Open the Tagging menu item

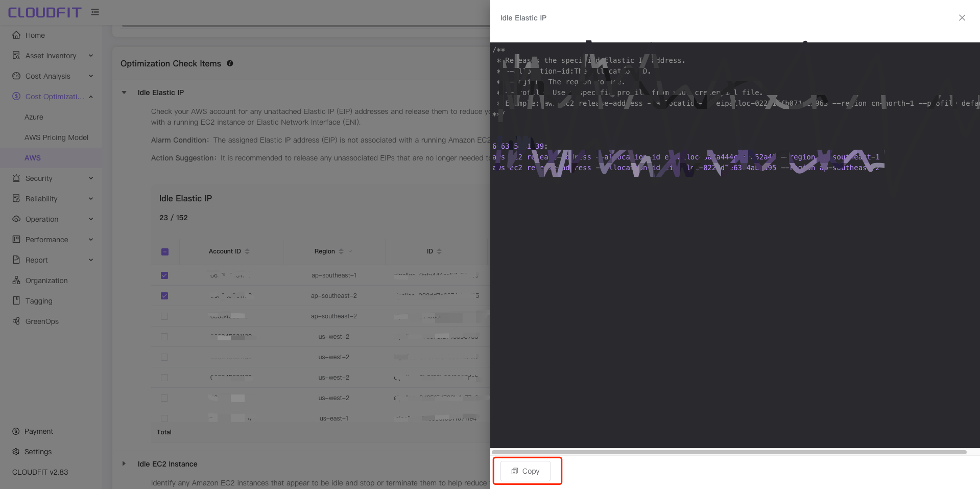(51, 300)
